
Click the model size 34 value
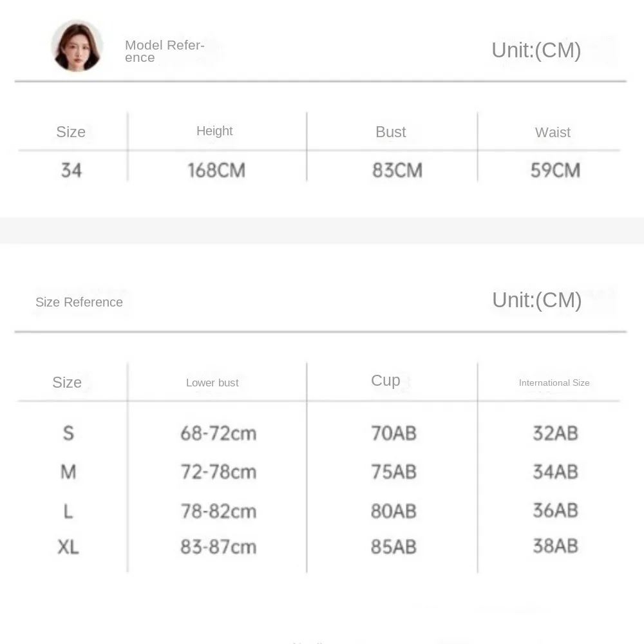[x=71, y=171]
